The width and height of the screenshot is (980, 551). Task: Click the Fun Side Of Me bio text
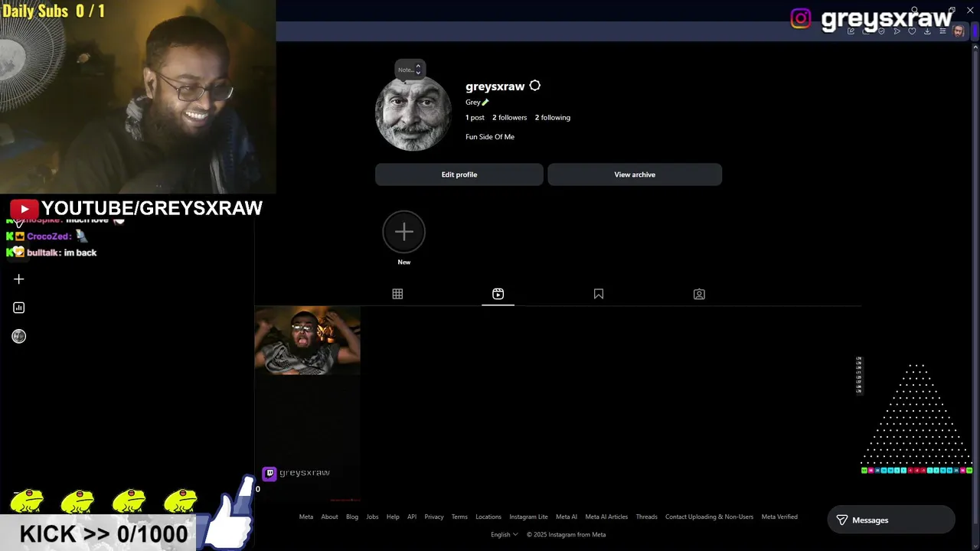pos(490,137)
